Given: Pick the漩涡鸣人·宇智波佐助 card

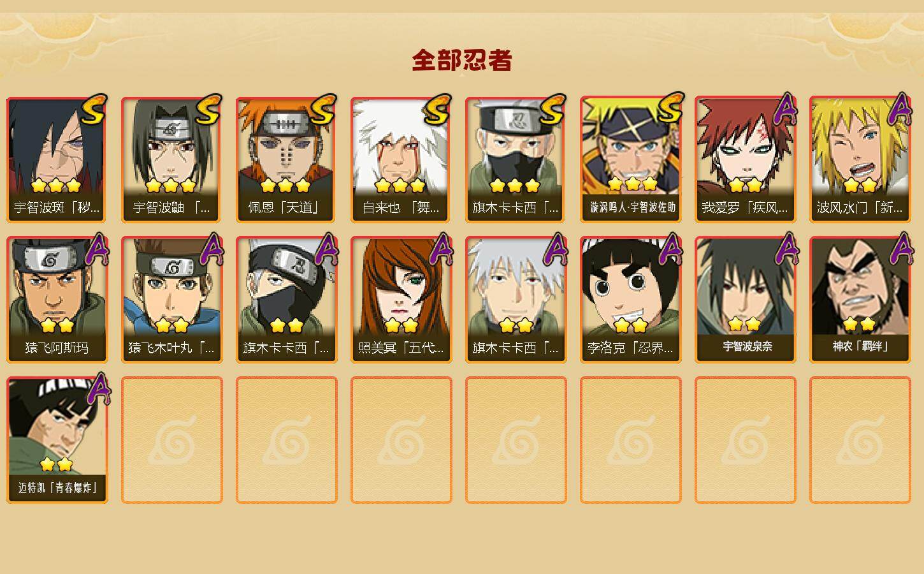Looking at the screenshot, I should click(x=631, y=159).
